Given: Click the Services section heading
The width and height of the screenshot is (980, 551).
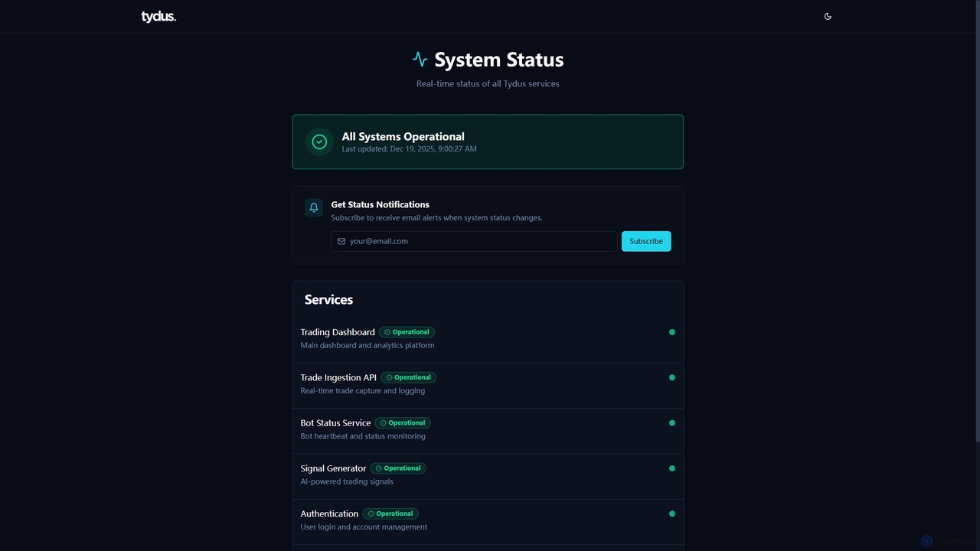Looking at the screenshot, I should tap(328, 299).
